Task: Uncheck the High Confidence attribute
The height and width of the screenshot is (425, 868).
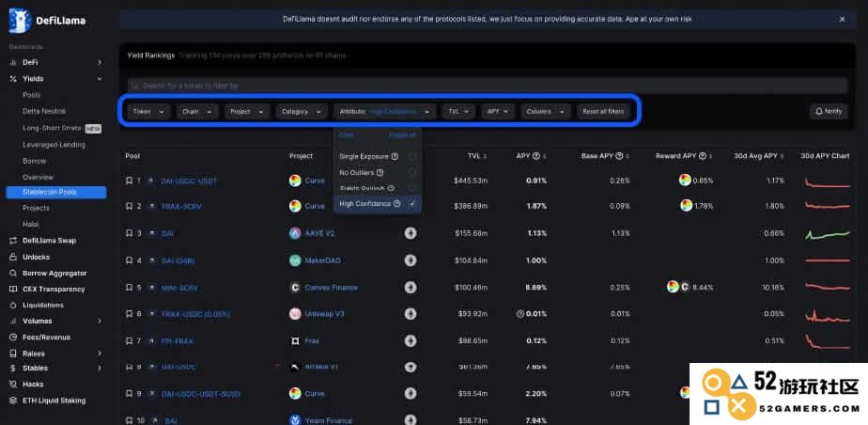Action: pyautogui.click(x=412, y=204)
